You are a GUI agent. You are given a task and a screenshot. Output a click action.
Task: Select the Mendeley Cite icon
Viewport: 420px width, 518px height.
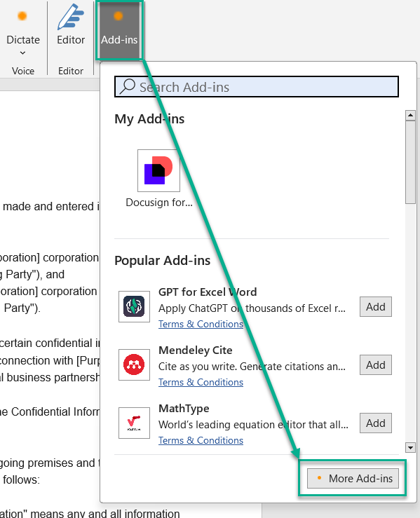(x=134, y=364)
